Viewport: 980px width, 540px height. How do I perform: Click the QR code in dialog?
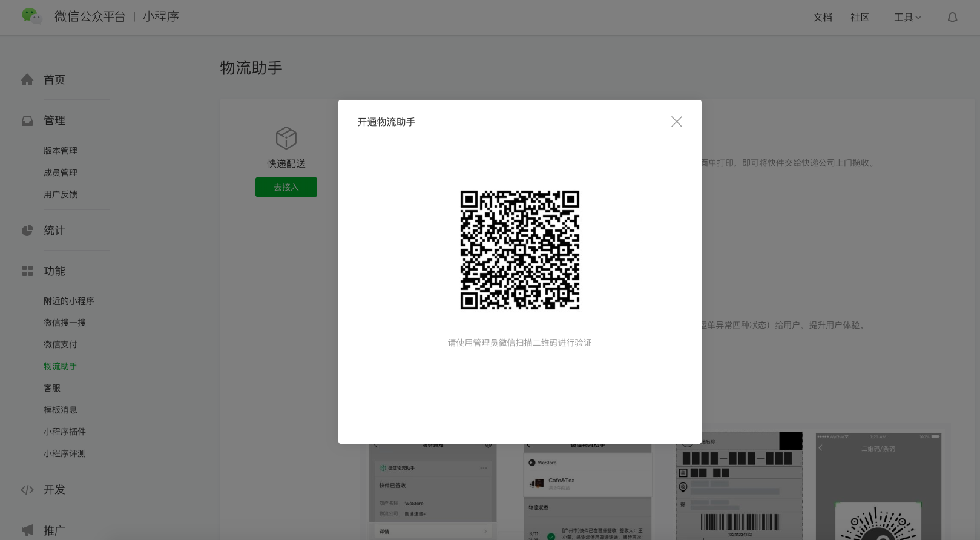520,250
